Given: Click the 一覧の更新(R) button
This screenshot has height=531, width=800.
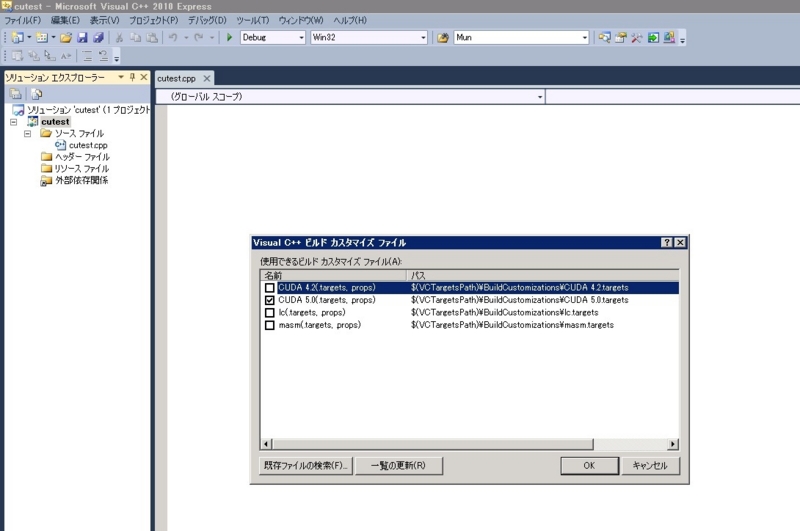Looking at the screenshot, I should pyautogui.click(x=398, y=465).
